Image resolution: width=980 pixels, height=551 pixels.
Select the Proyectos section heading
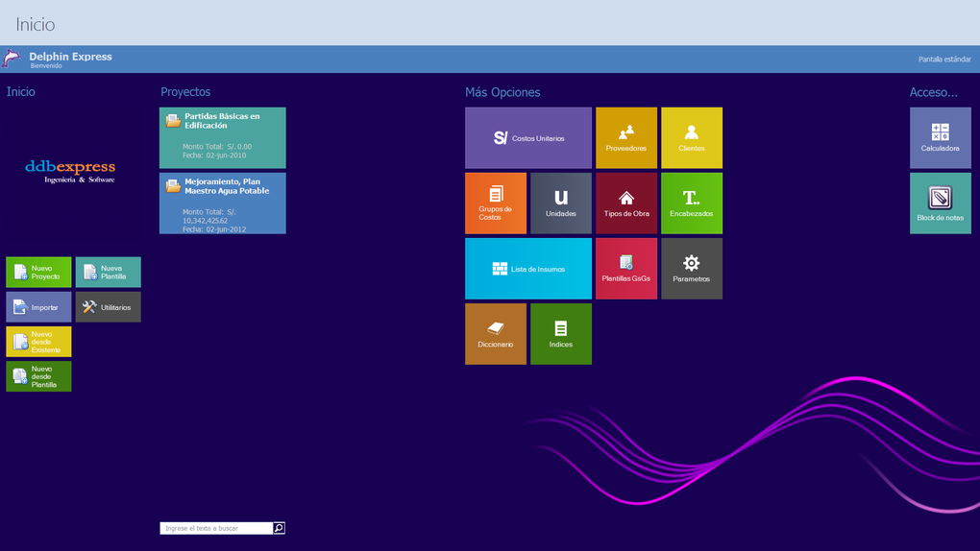point(185,92)
